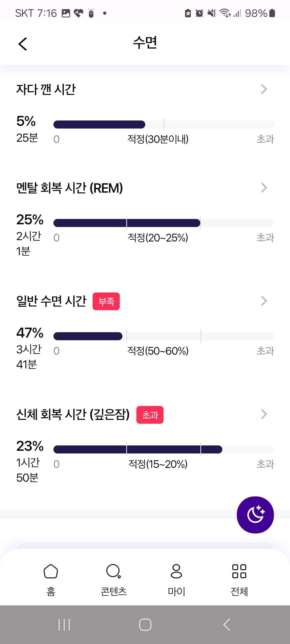Expand 신체 회복 시간 (깊은잠) chevron
The image size is (290, 644).
click(x=264, y=414)
